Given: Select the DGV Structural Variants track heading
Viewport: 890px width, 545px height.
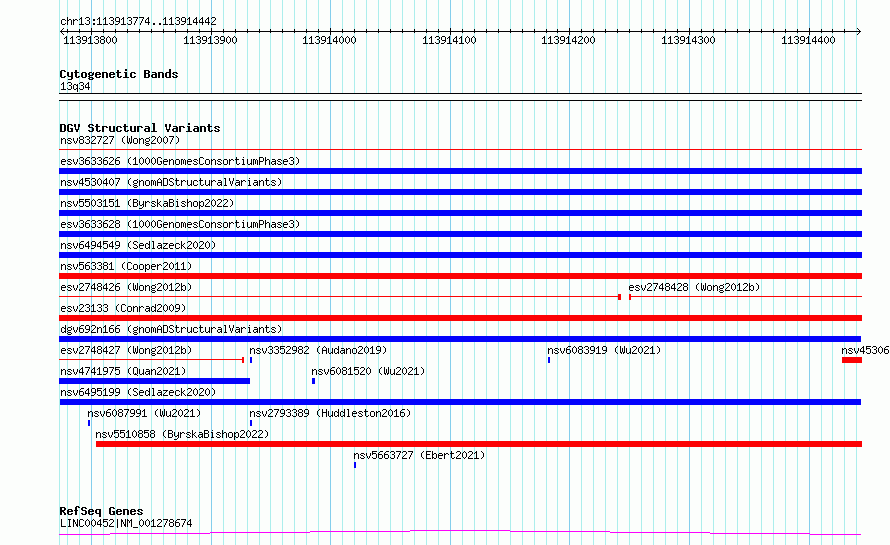Looking at the screenshot, I should pos(140,128).
